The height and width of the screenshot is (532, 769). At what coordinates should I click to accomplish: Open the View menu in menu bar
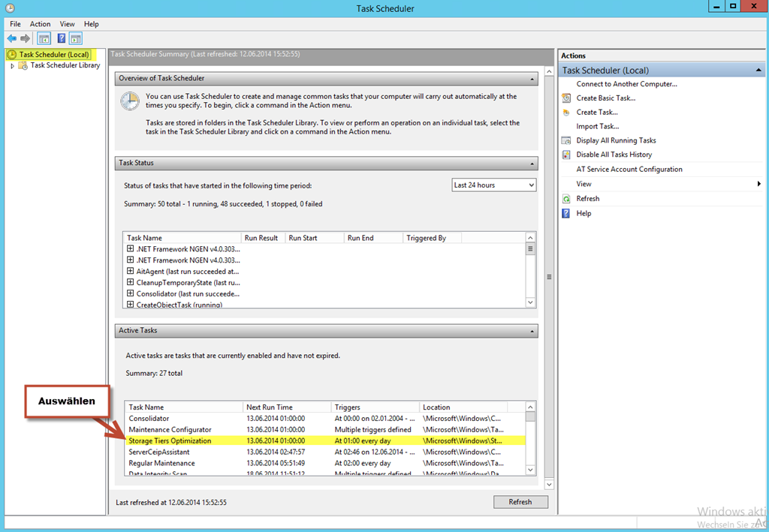point(67,24)
